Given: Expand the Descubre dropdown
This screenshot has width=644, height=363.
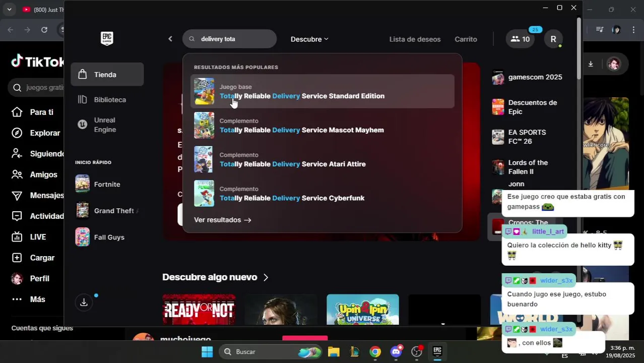Looking at the screenshot, I should pos(309,39).
